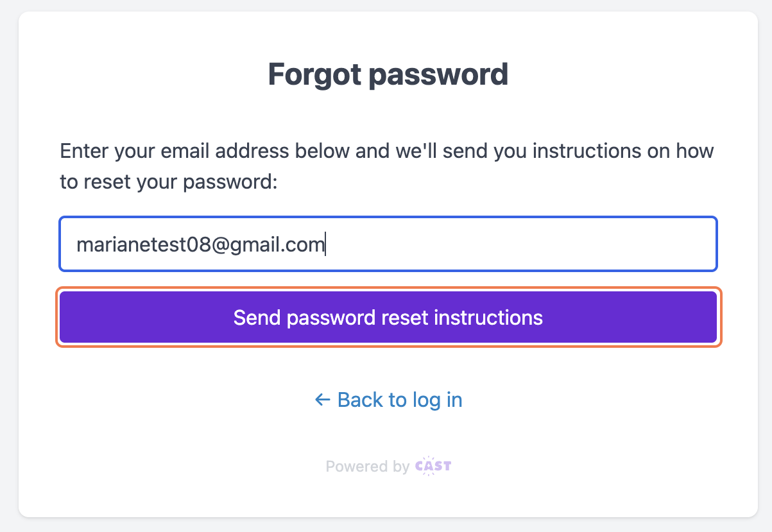The width and height of the screenshot is (772, 532).
Task: Click empty space right of the typed email
Action: pyautogui.click(x=513, y=245)
